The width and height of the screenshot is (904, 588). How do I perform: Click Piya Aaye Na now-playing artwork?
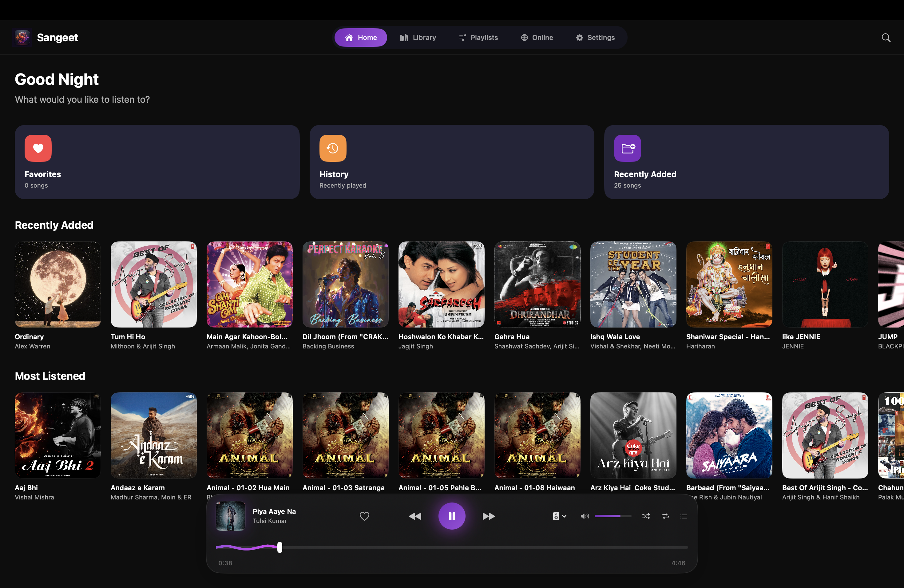coord(231,516)
